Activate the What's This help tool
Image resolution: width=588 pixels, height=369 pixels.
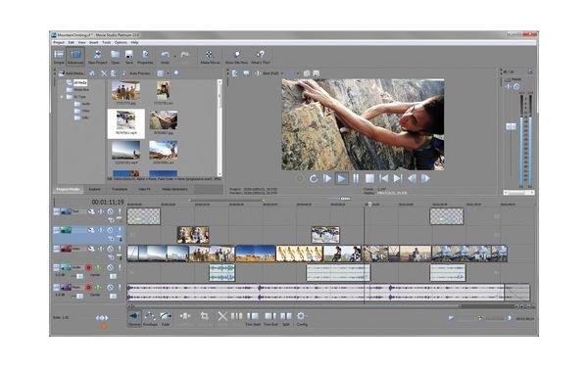tap(261, 57)
